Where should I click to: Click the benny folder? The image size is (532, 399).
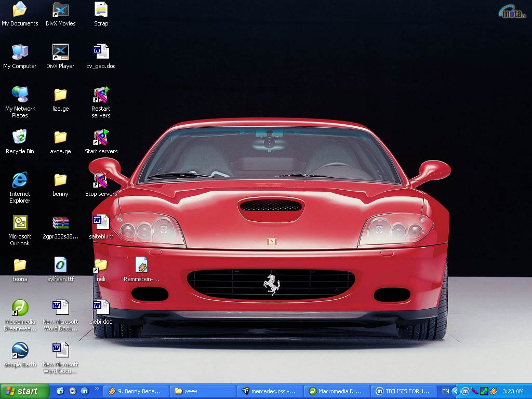point(60,184)
